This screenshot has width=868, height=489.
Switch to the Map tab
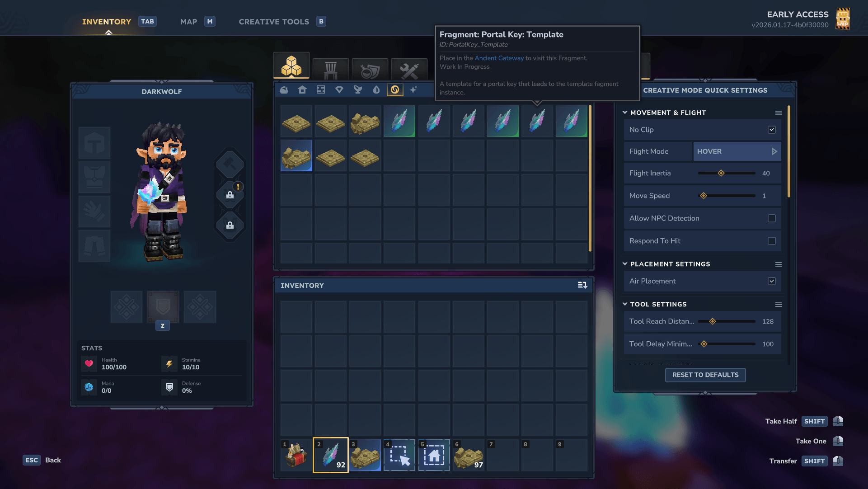(x=188, y=22)
